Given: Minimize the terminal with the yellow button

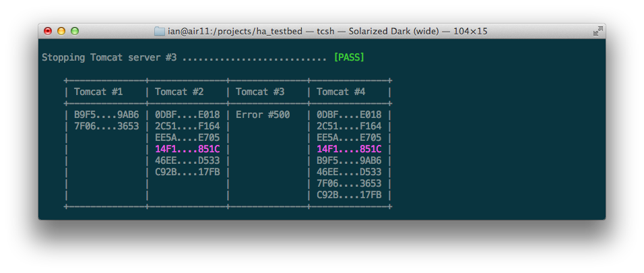Looking at the screenshot, I should pyautogui.click(x=61, y=31).
